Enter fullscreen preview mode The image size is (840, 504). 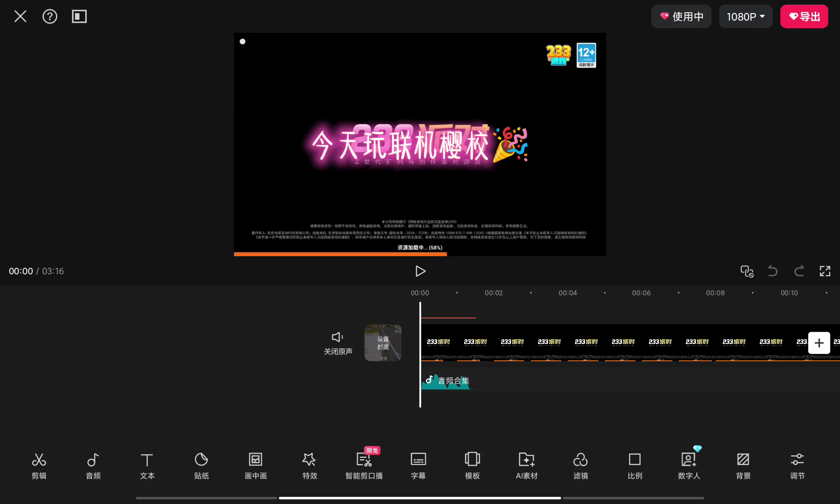825,271
